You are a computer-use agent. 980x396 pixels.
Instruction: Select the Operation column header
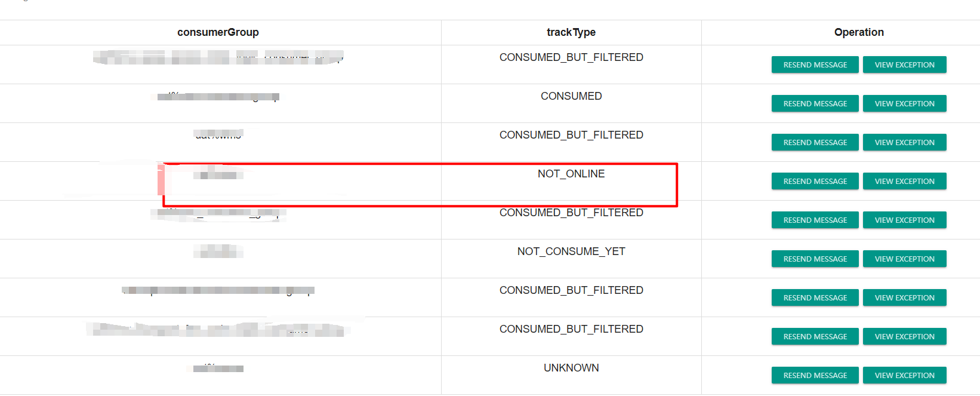tap(859, 32)
